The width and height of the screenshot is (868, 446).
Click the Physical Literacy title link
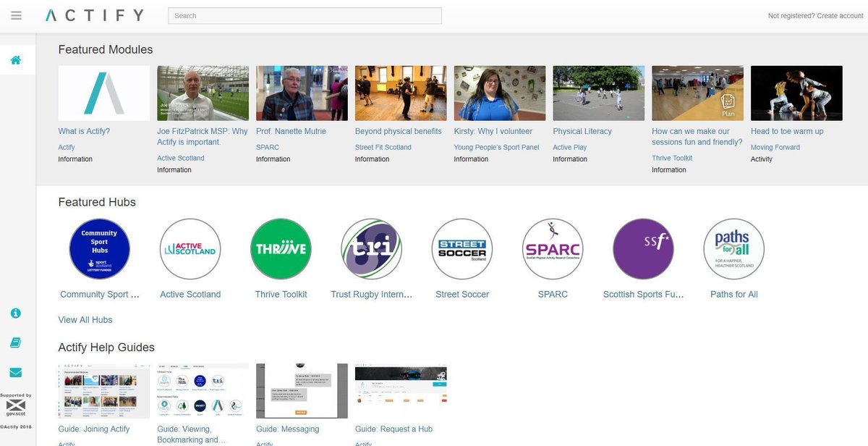coord(582,131)
